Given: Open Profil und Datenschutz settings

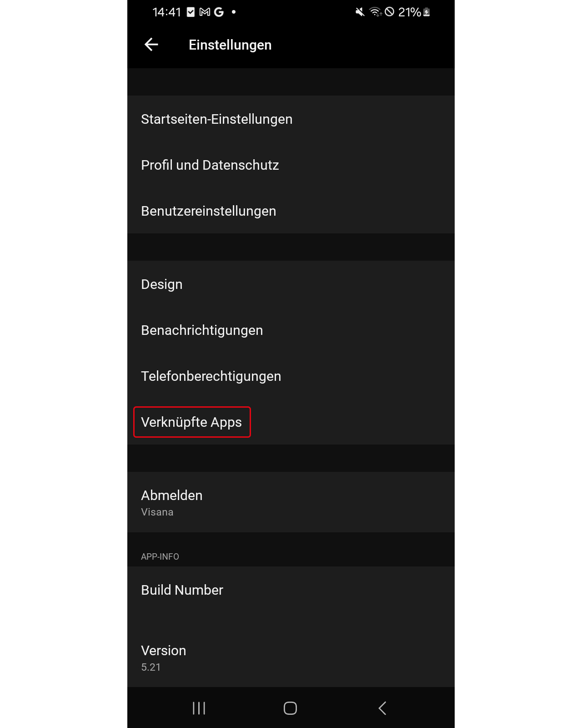Looking at the screenshot, I should tap(291, 165).
